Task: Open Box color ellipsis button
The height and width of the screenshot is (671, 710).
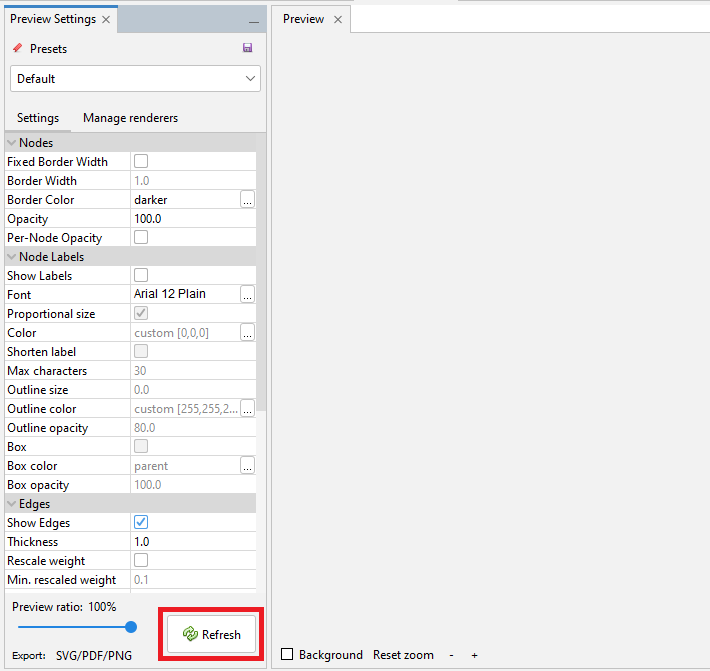Action: [247, 465]
